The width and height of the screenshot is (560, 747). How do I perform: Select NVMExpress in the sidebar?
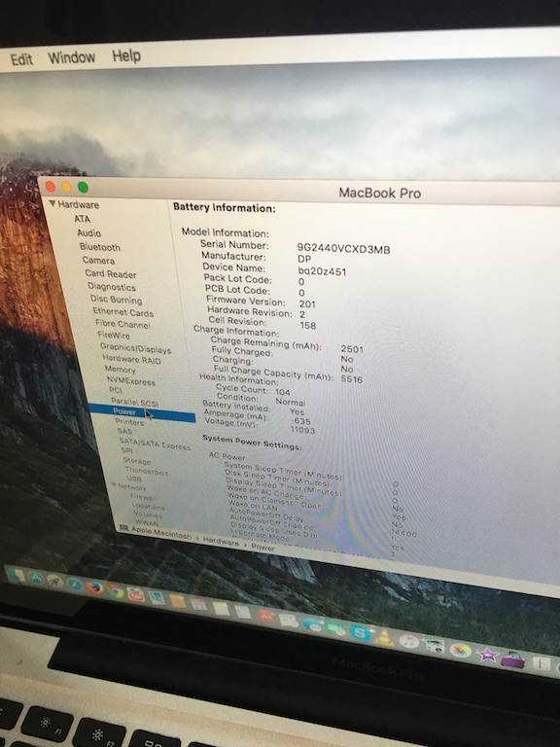(x=131, y=380)
